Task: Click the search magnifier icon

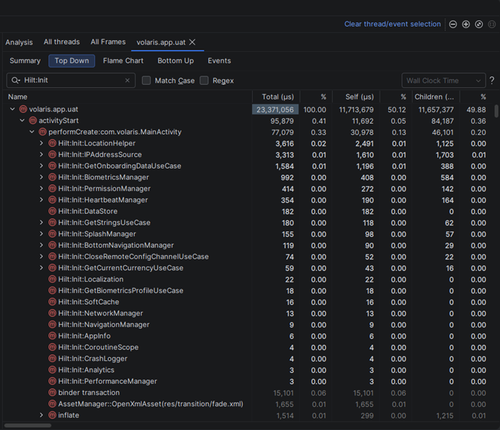Action: tap(15, 80)
